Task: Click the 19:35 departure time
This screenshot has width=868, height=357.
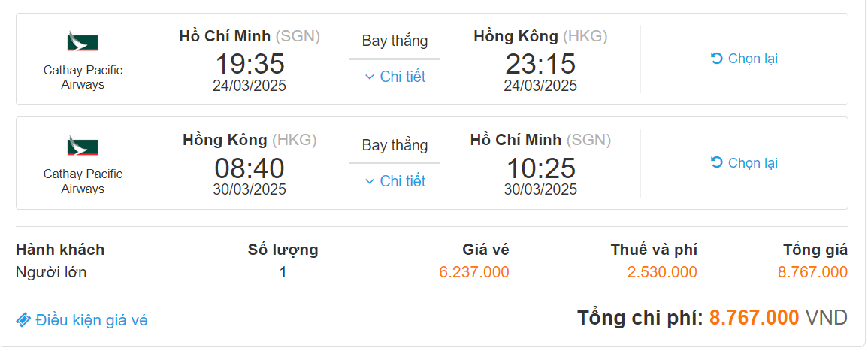Action: click(250, 64)
